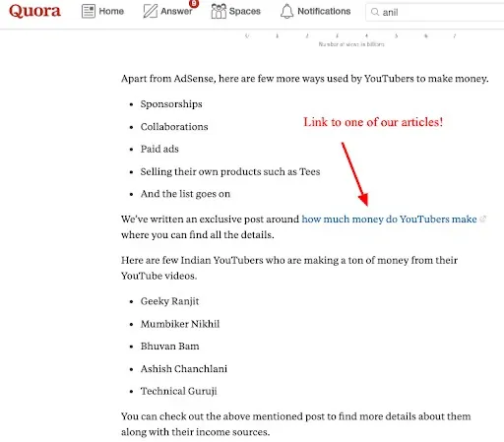Open the Spaces tab label
The image size is (504, 442).
click(x=245, y=11)
